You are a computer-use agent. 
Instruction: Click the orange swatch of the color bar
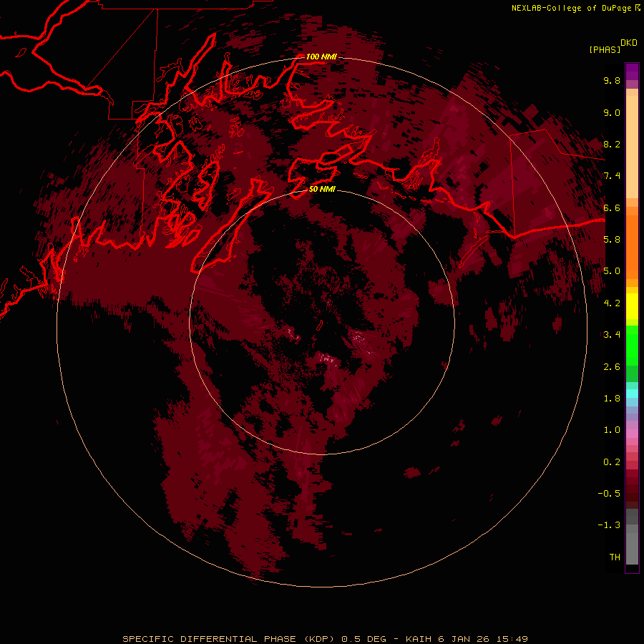632,247
